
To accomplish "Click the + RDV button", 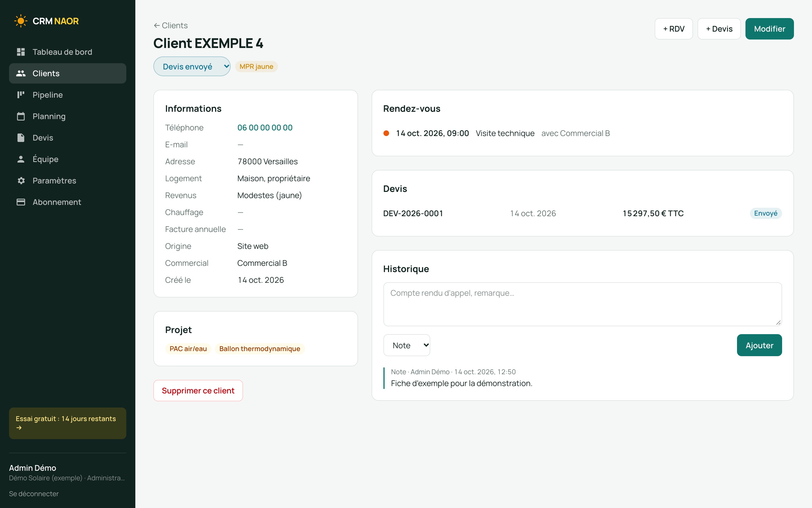I will [x=674, y=29].
